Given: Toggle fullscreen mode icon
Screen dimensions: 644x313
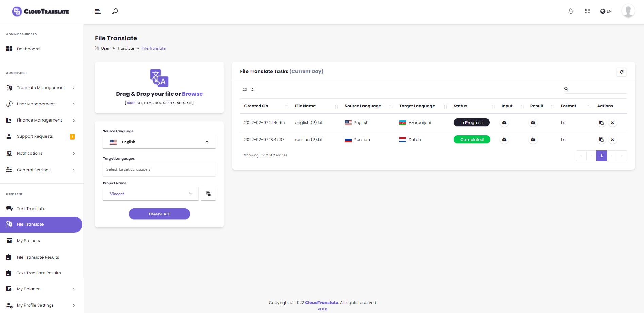Looking at the screenshot, I should pos(587,11).
